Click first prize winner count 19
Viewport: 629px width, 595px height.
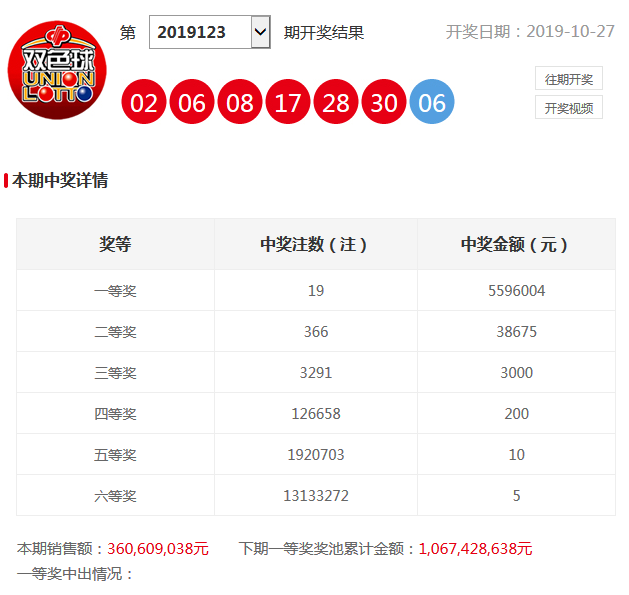[316, 290]
